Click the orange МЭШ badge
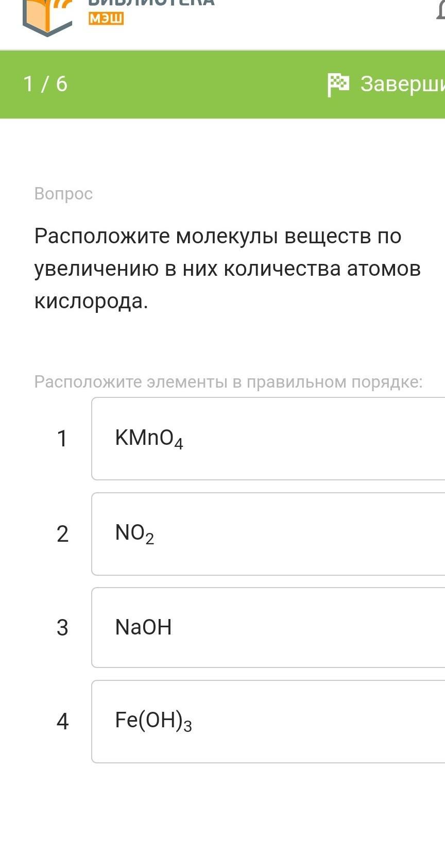Viewport: 445px width, 868px height. pos(107,19)
